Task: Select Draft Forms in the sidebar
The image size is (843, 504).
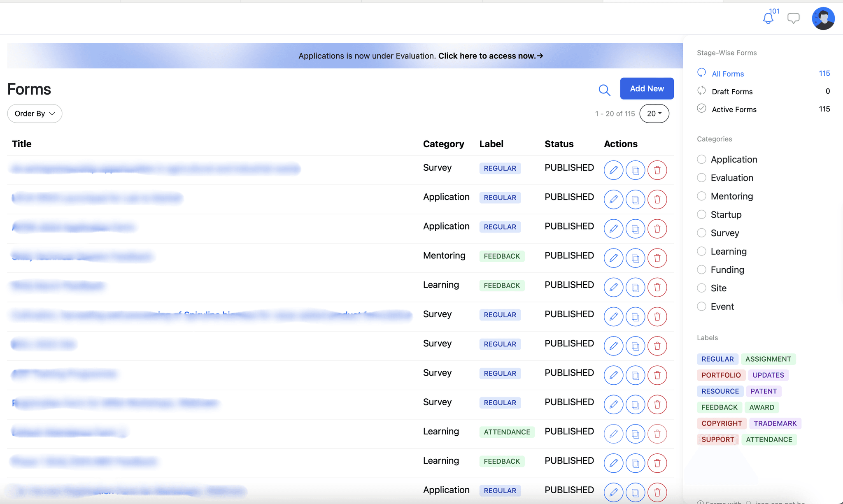Action: click(x=732, y=91)
